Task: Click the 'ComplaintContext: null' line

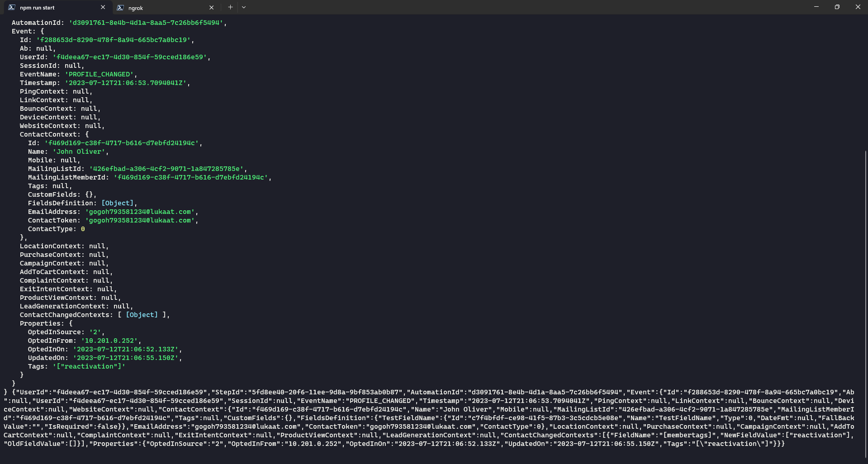Action: [66, 280]
